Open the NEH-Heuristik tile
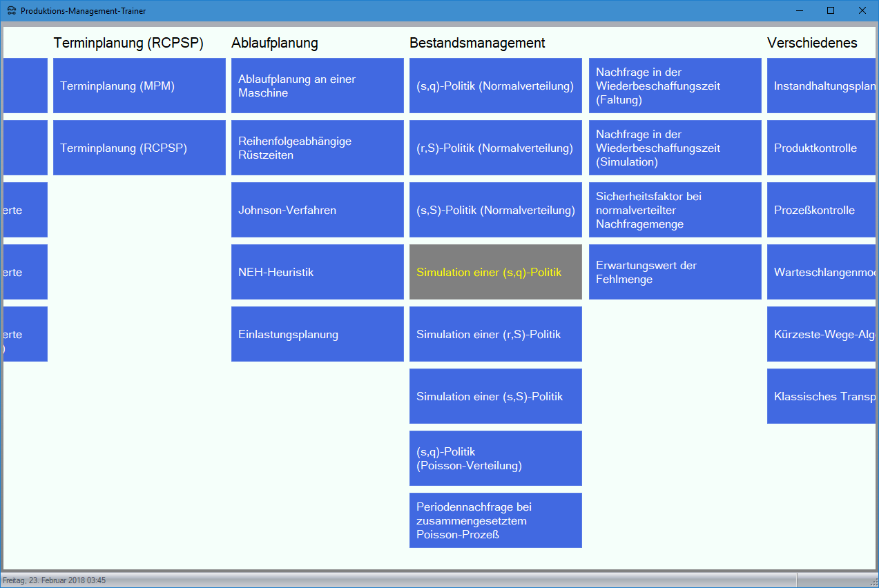The height and width of the screenshot is (588, 879). pyautogui.click(x=317, y=272)
